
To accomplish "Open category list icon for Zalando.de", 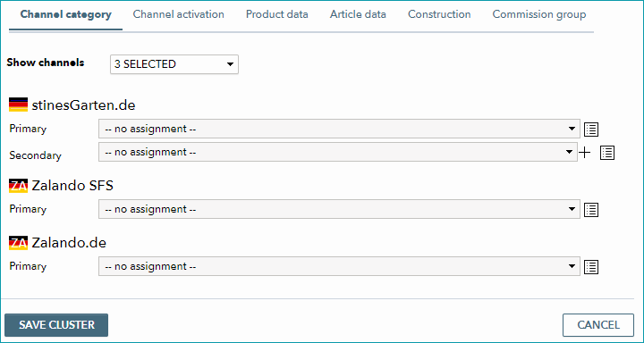I will [x=591, y=267].
